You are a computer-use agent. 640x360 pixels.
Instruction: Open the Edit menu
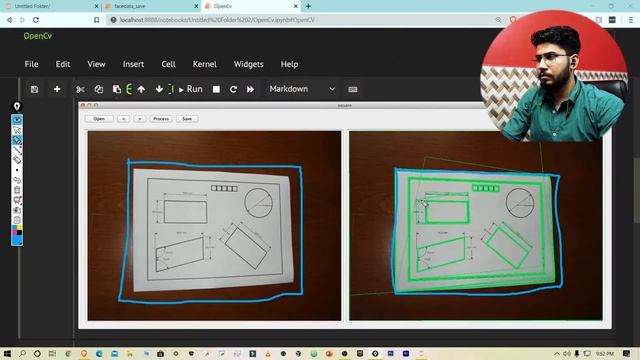[63, 64]
